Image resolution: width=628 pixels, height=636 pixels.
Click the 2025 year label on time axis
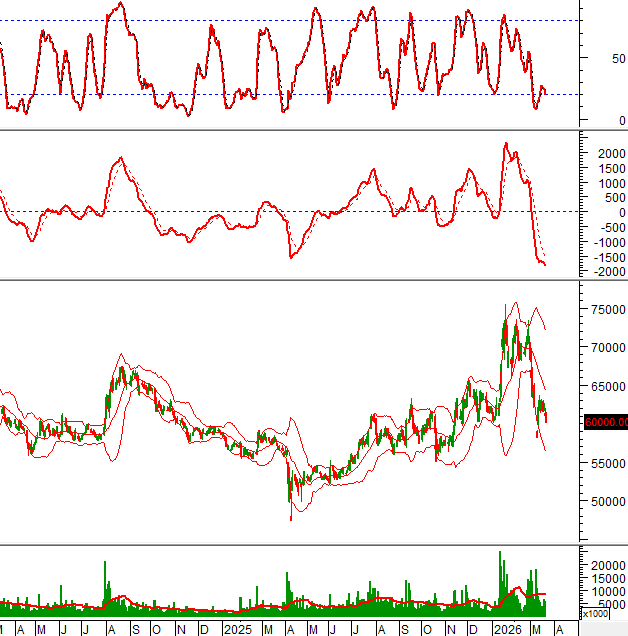tap(237, 629)
